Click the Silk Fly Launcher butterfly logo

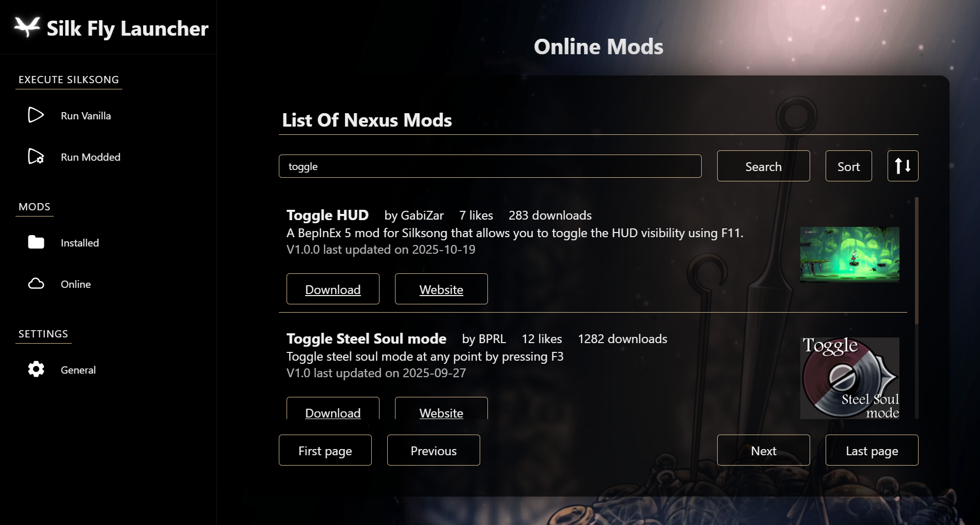coord(27,27)
